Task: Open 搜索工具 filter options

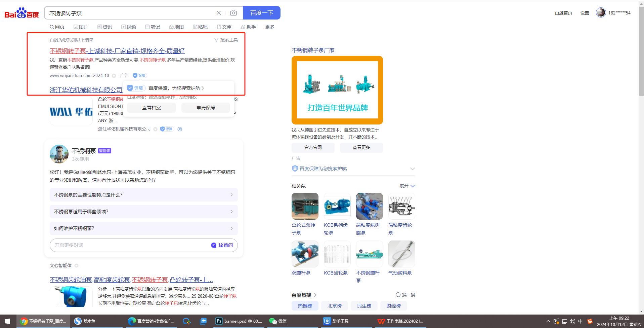Action: pos(226,40)
